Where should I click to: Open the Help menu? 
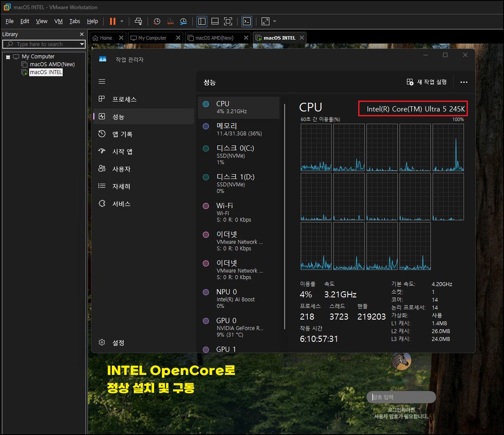(x=92, y=21)
